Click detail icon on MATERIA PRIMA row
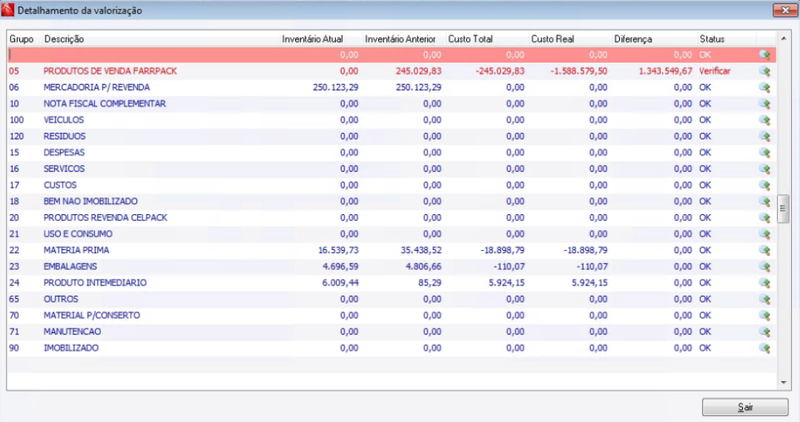 click(764, 251)
